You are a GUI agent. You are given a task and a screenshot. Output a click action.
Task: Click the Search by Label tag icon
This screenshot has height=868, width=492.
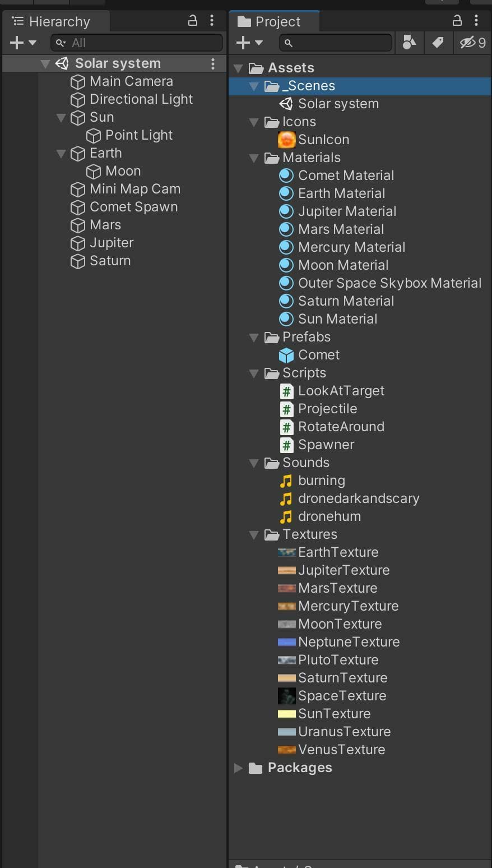click(x=438, y=43)
